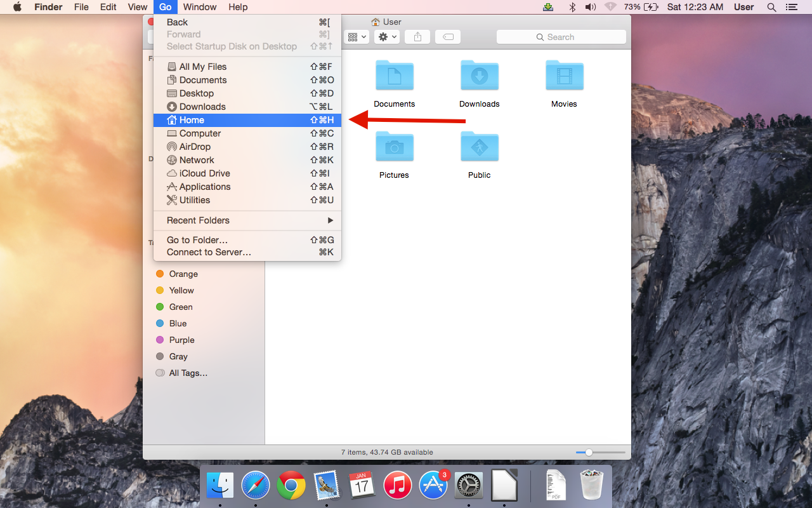Open the Trash in the Dock
Viewport: 812px width, 508px height.
pyautogui.click(x=591, y=486)
